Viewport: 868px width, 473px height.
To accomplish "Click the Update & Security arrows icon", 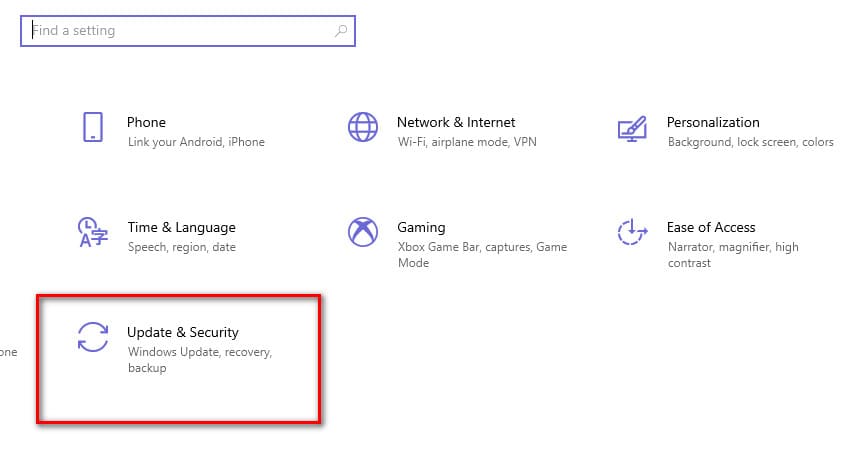I will click(93, 337).
